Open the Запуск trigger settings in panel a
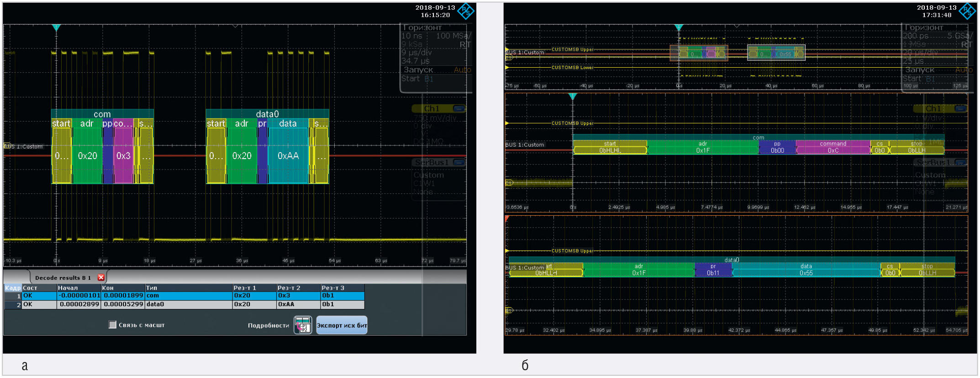Viewport: 980px width, 378px height. click(x=418, y=70)
